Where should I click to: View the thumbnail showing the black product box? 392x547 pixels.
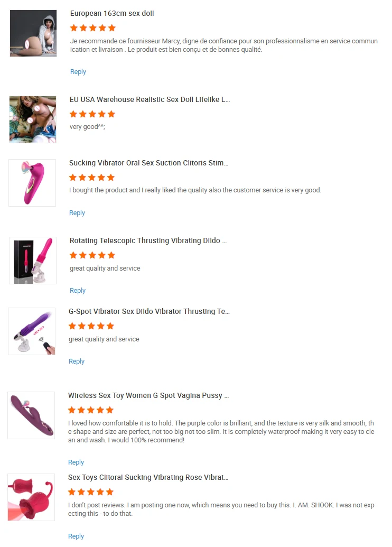(x=32, y=261)
